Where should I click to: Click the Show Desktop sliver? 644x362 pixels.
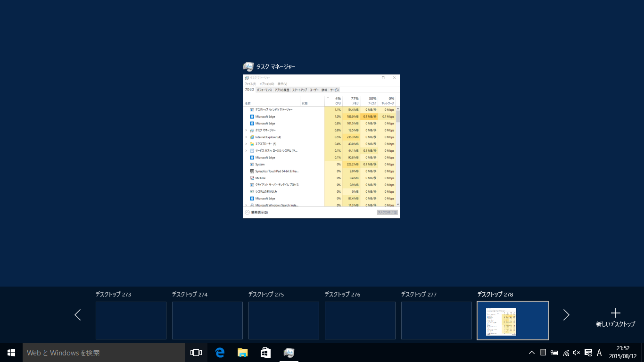click(x=643, y=353)
